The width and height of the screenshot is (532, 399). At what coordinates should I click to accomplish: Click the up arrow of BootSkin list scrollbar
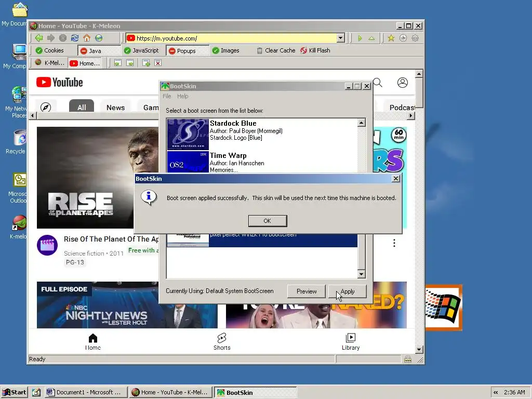[362, 123]
